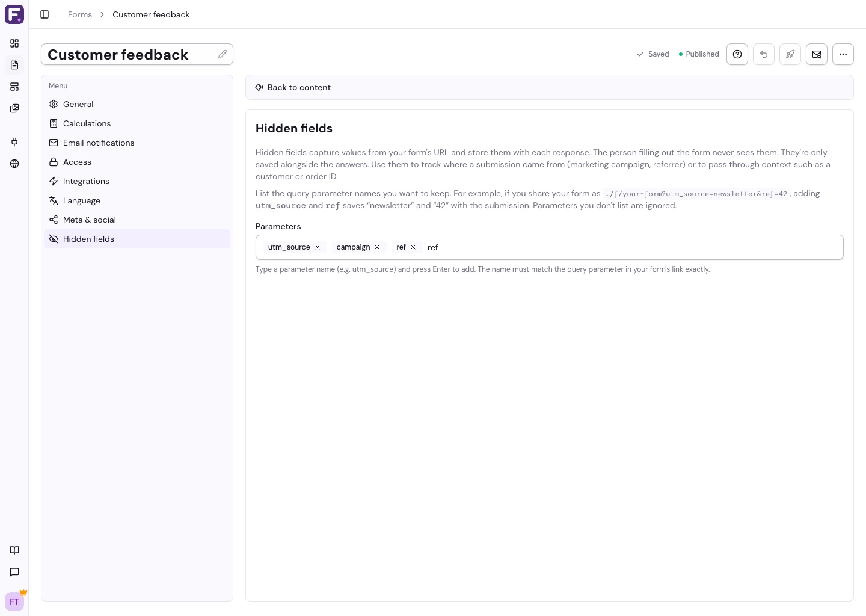Viewport: 866px width, 616px height.
Task: Open the Integrations menu item
Action: click(x=137, y=181)
